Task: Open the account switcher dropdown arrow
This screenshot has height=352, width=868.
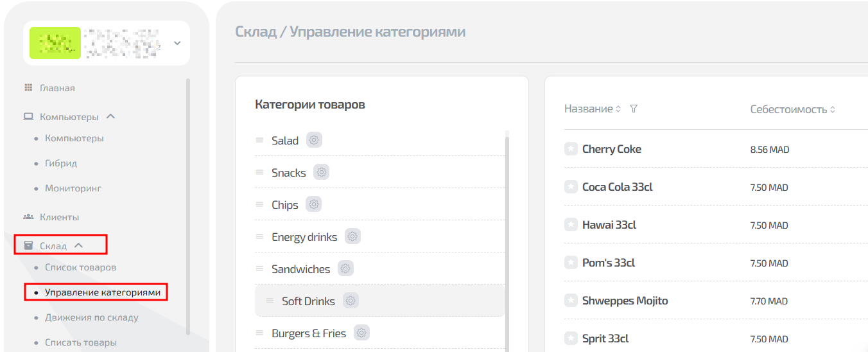Action: pyautogui.click(x=177, y=43)
